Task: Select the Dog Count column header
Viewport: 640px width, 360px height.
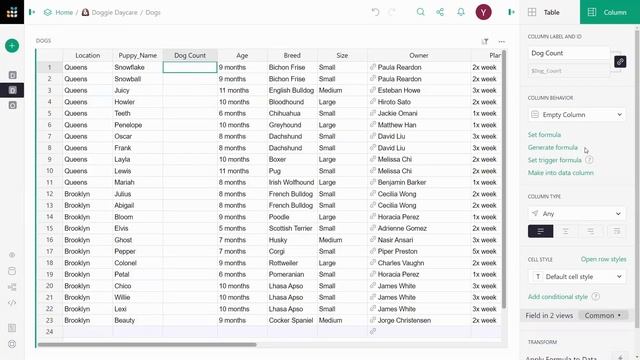Action: click(190, 55)
